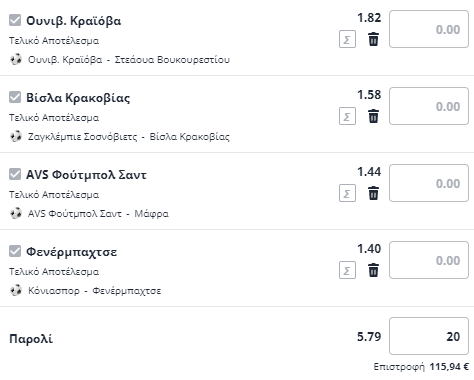Toggle the sigma icon on Βίσλα Κρακοβίας row
Screen dimensions: 474x380
click(x=347, y=116)
